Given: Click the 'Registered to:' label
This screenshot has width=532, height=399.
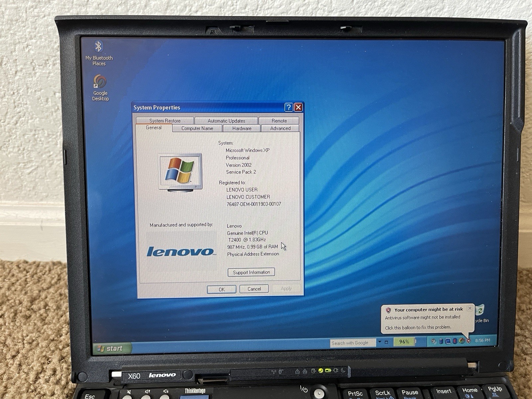Looking at the screenshot, I should click(x=232, y=183).
